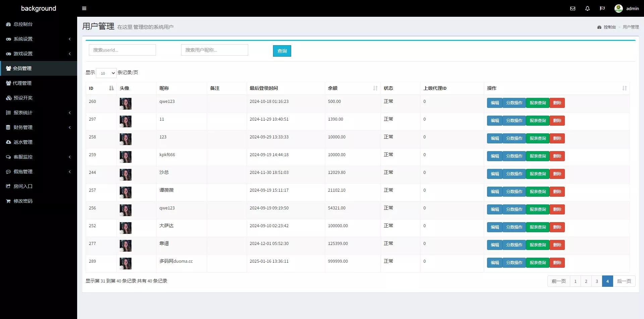Open the records-per-page dropdown
The width and height of the screenshot is (644, 319).
click(106, 73)
